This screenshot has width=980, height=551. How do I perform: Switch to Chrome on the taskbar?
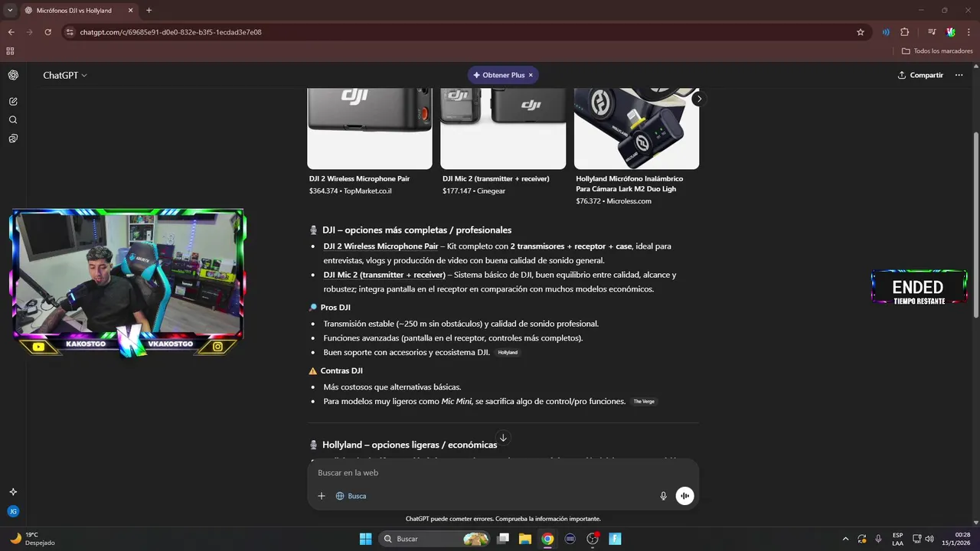[x=547, y=539]
